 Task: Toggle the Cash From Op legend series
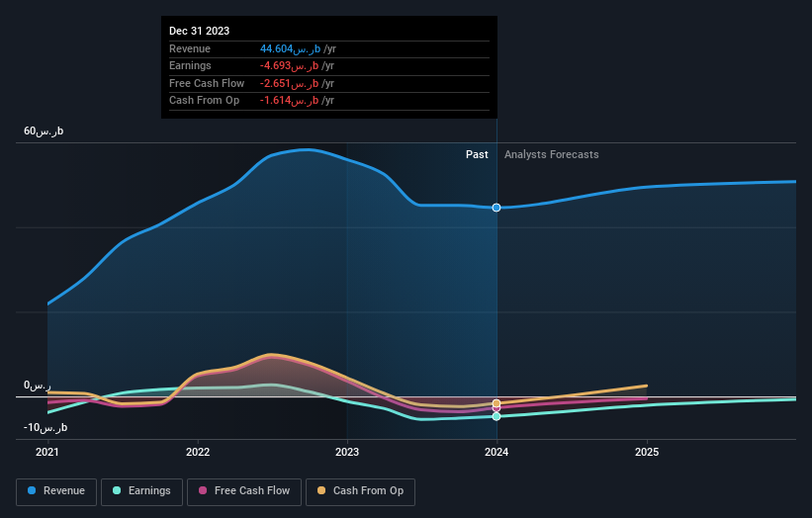360,491
